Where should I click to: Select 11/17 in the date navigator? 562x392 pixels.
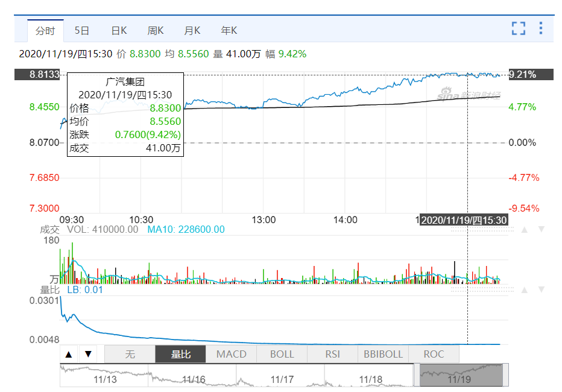(282, 379)
